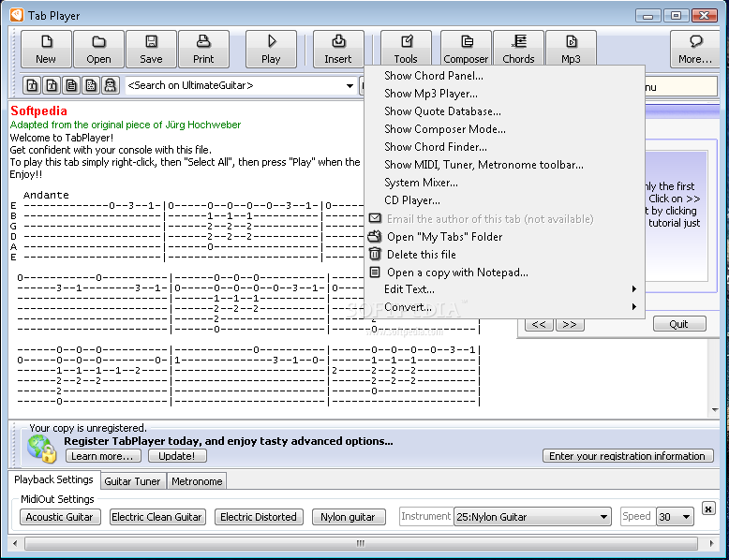
Task: Click the Tab Player title bar app icon
Action: click(x=16, y=15)
